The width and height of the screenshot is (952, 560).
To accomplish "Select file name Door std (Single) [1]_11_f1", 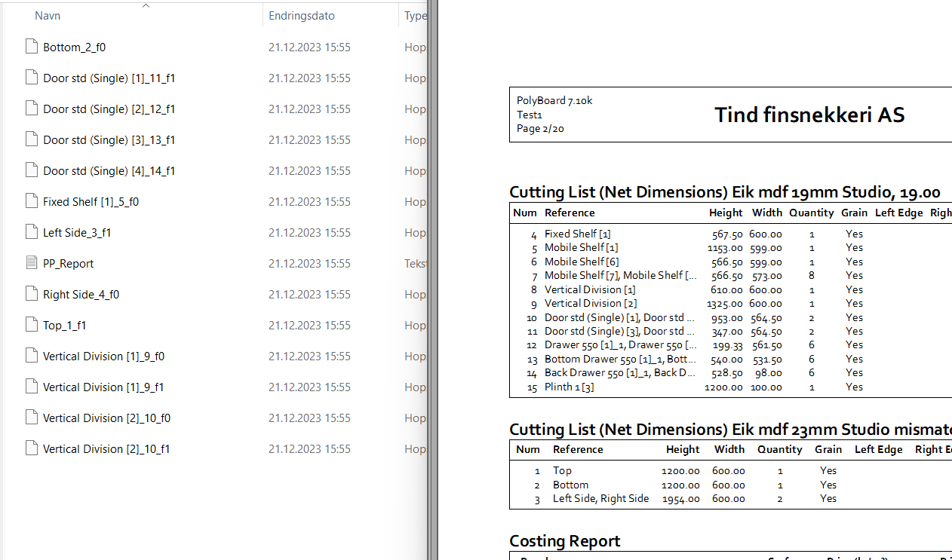I will (109, 78).
